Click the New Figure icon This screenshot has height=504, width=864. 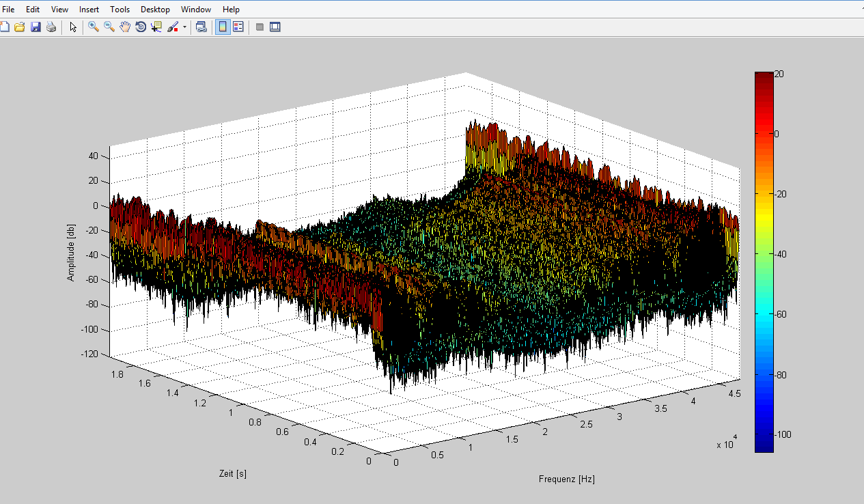(x=4, y=27)
